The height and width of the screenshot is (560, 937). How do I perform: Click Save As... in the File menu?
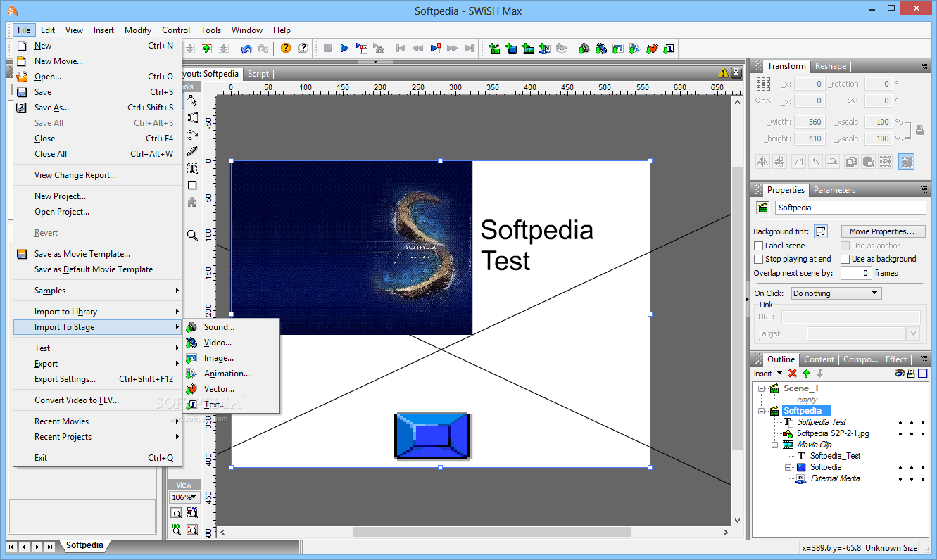(97, 108)
